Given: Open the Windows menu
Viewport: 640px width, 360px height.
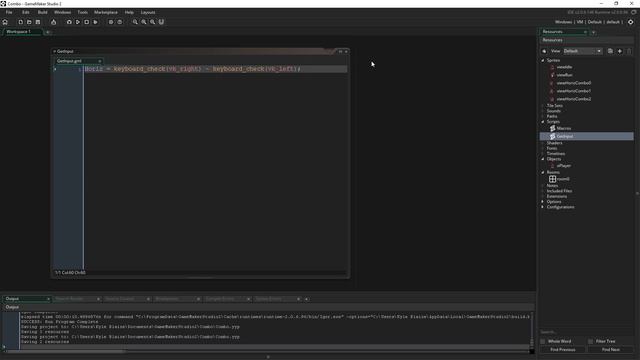Looking at the screenshot, I should coord(62,12).
